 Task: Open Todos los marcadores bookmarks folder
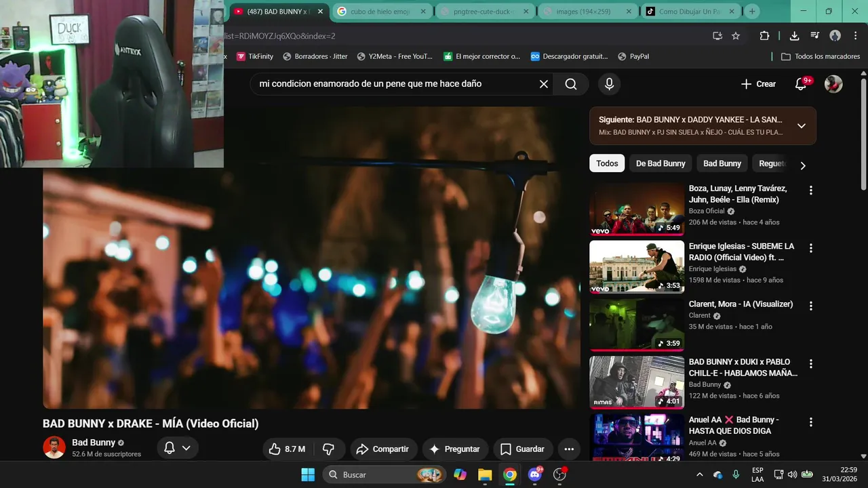(821, 56)
